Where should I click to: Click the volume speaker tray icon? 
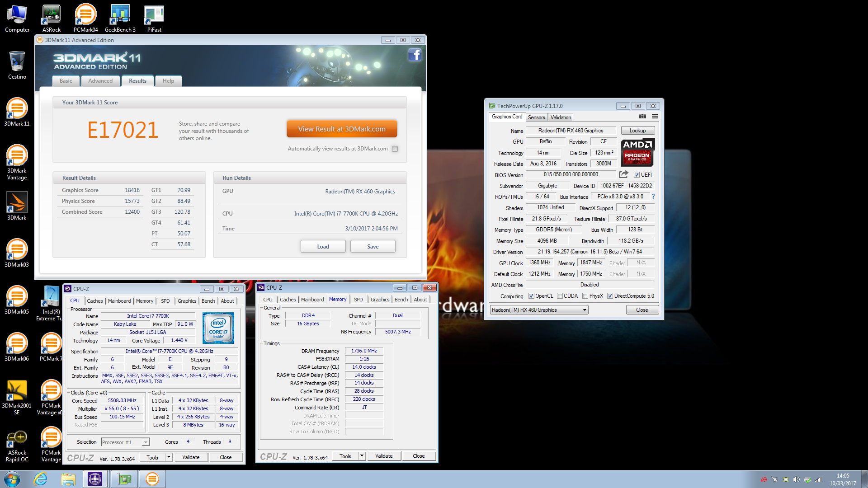point(796,479)
